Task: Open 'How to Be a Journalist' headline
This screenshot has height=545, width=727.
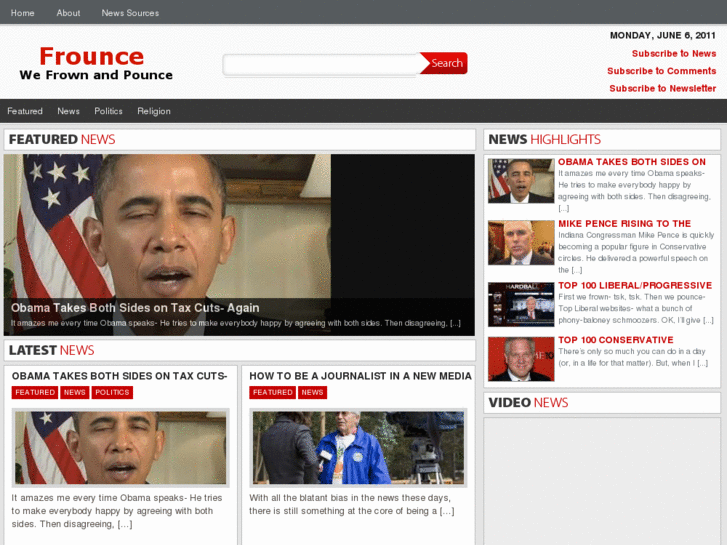Action: [360, 376]
